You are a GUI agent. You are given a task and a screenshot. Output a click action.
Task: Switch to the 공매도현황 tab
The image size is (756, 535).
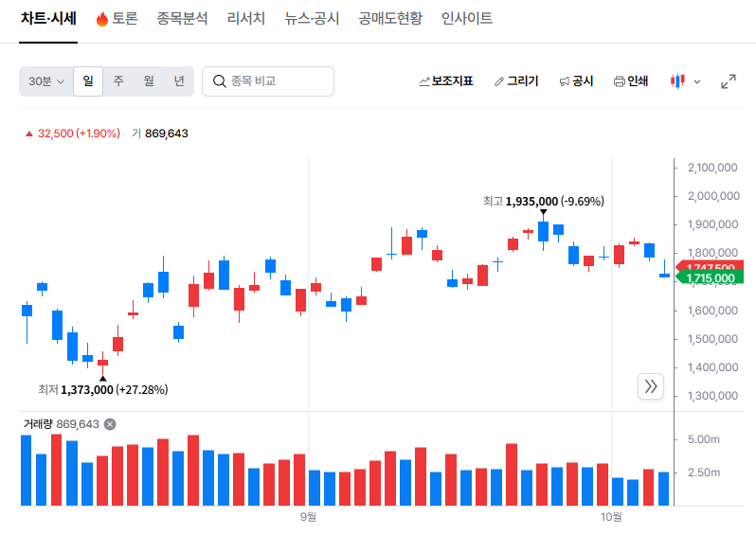(389, 18)
